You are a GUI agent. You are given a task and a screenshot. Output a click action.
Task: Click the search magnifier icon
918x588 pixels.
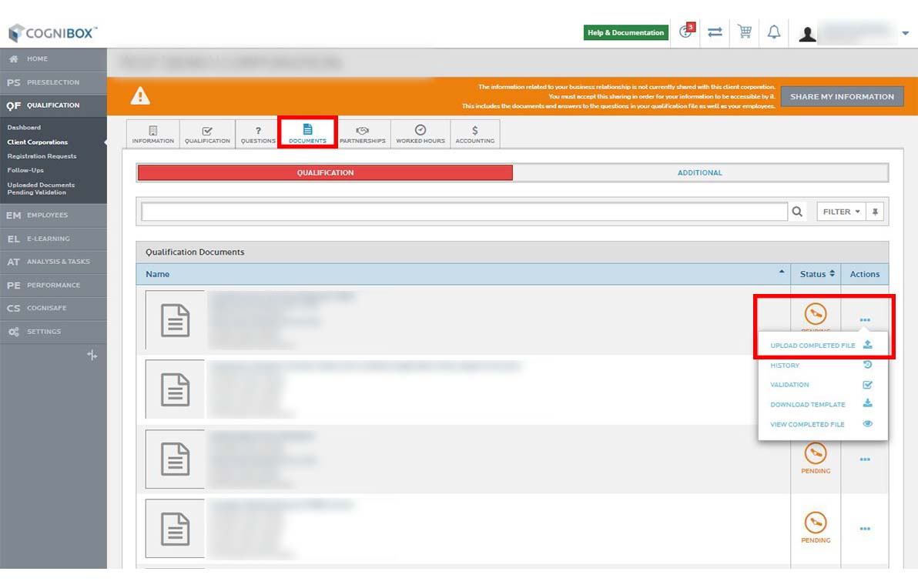tap(797, 212)
